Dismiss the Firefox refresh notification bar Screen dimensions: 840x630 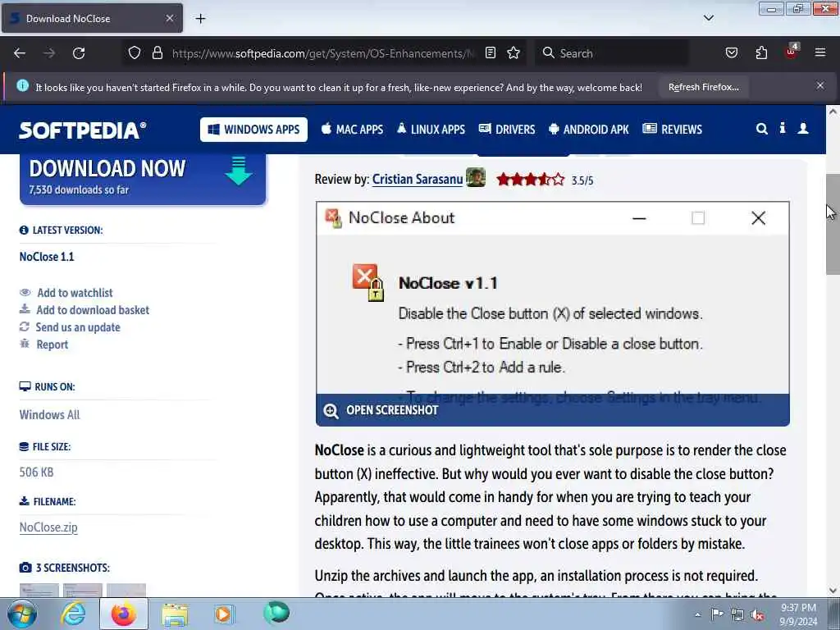pyautogui.click(x=820, y=85)
